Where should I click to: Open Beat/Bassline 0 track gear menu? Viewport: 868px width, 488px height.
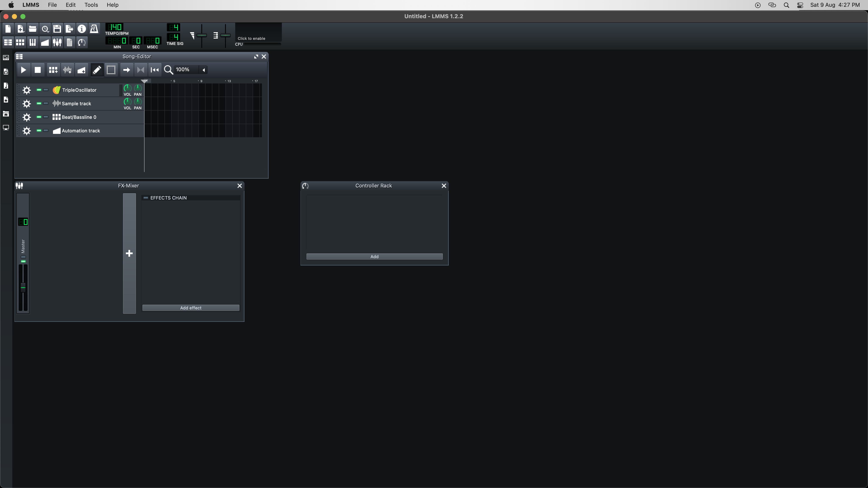[x=27, y=117]
